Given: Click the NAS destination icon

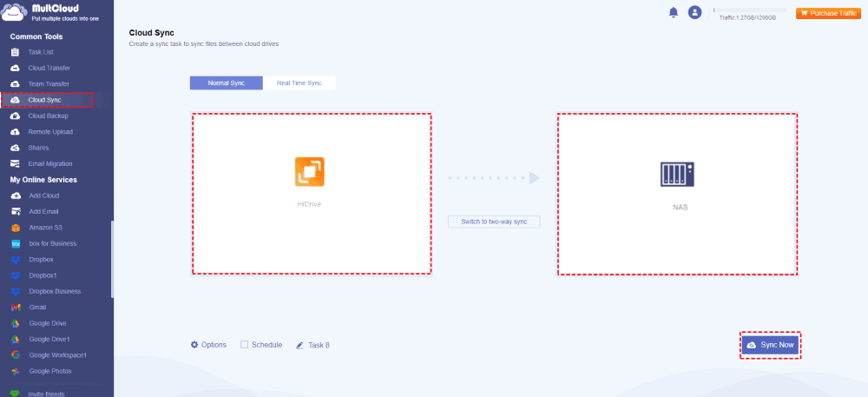Looking at the screenshot, I should [x=677, y=173].
